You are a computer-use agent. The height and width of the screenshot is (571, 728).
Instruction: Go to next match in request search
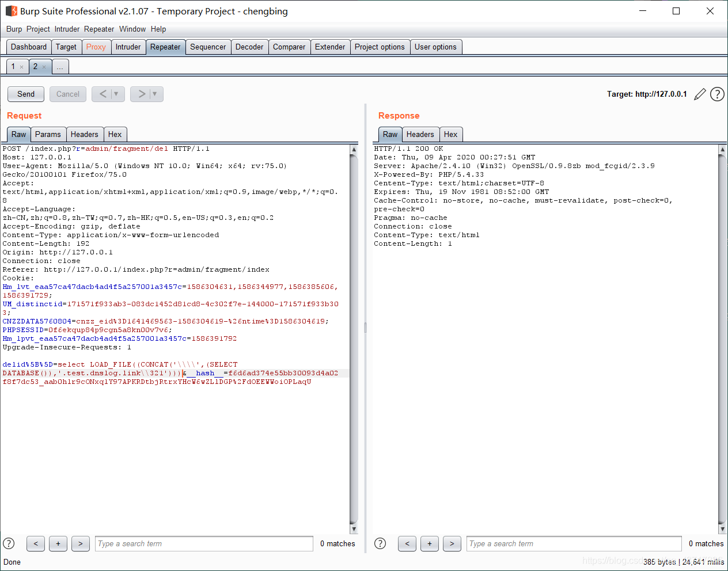81,543
